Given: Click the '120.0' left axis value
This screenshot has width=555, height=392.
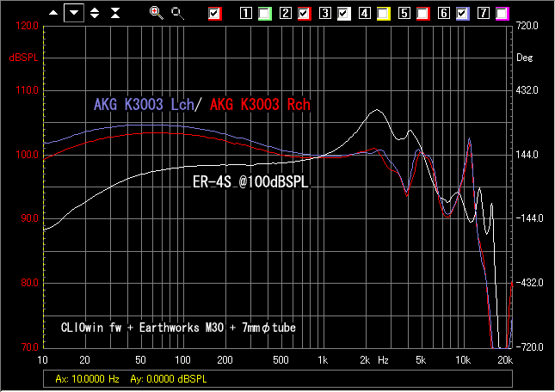Looking at the screenshot, I should [x=27, y=26].
